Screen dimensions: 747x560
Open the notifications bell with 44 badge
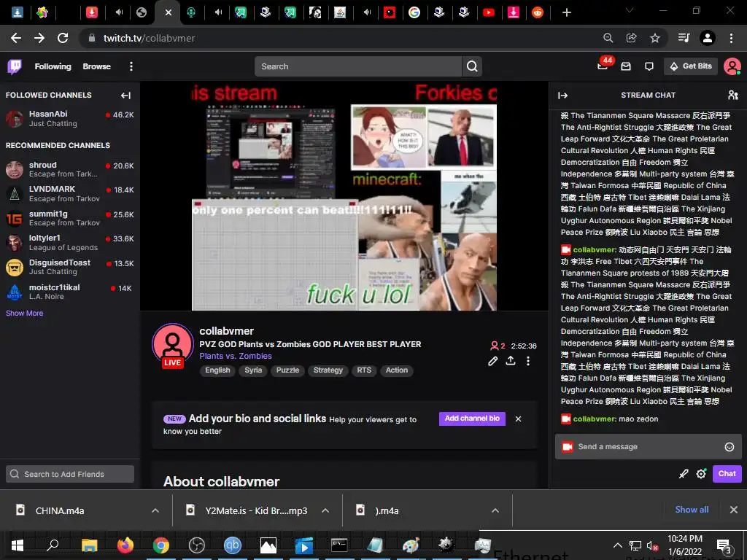tap(603, 66)
